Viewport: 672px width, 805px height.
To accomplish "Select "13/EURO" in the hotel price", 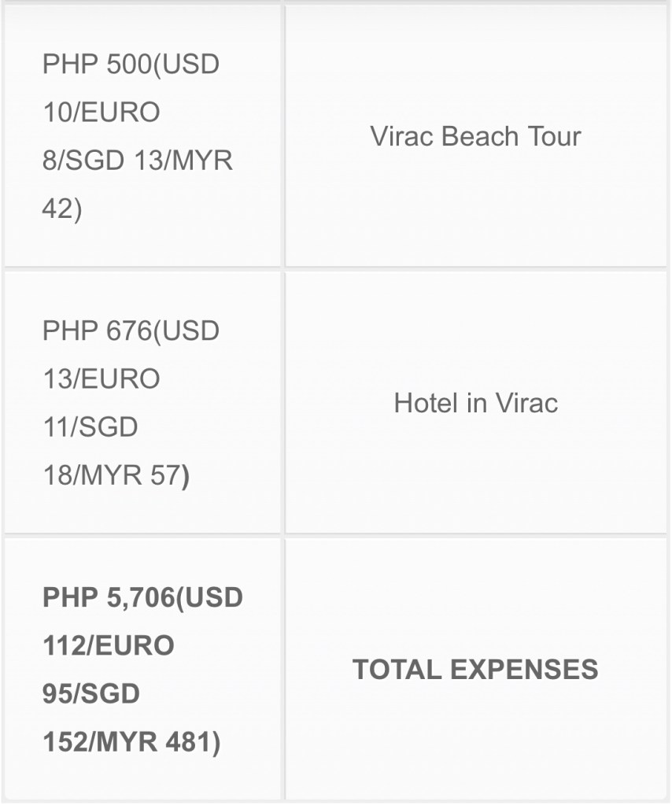I will 101,378.
